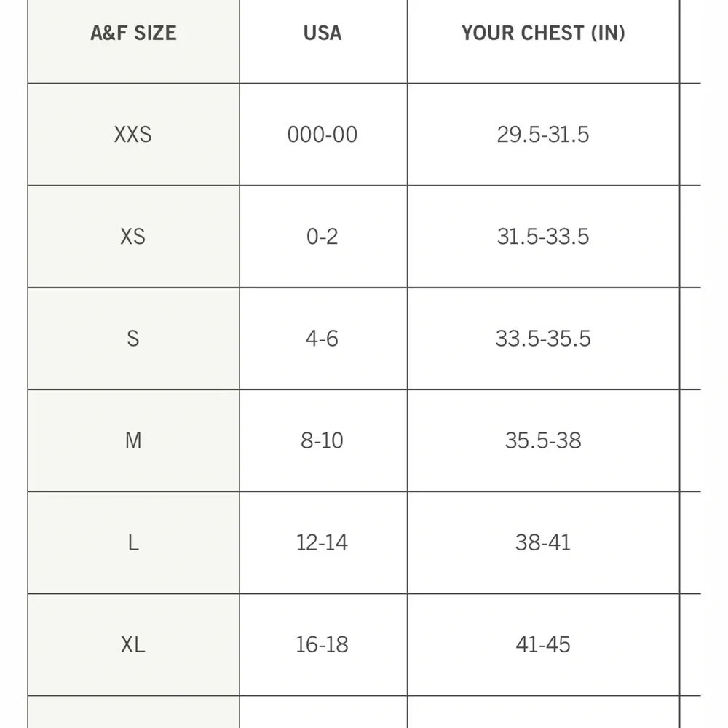Click the 31.5-33.5 chest measurement

click(x=543, y=237)
